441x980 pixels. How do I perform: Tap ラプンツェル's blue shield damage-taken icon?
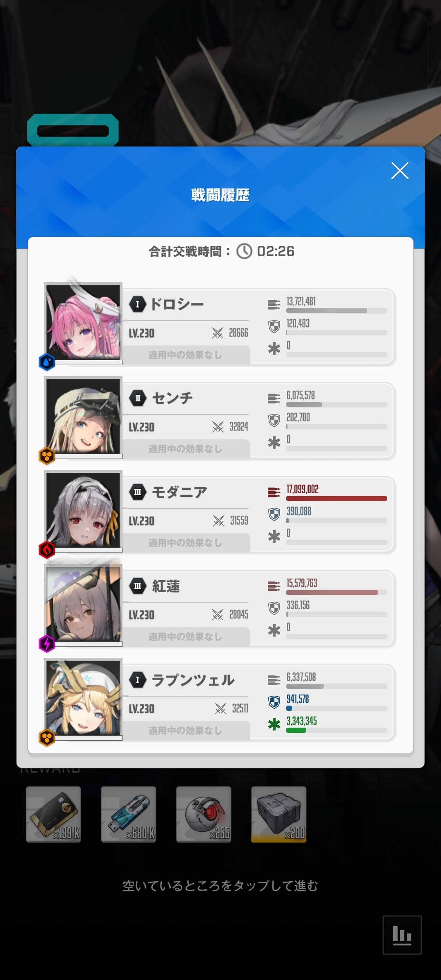click(x=274, y=702)
